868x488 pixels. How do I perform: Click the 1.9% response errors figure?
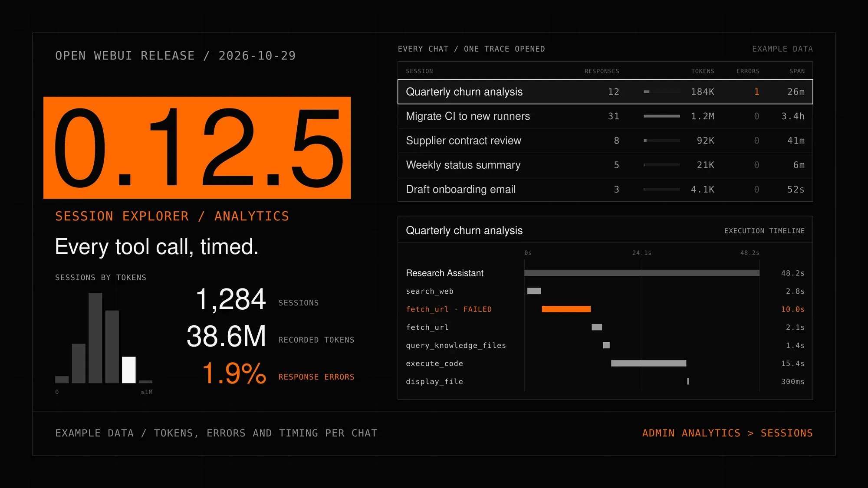(234, 373)
